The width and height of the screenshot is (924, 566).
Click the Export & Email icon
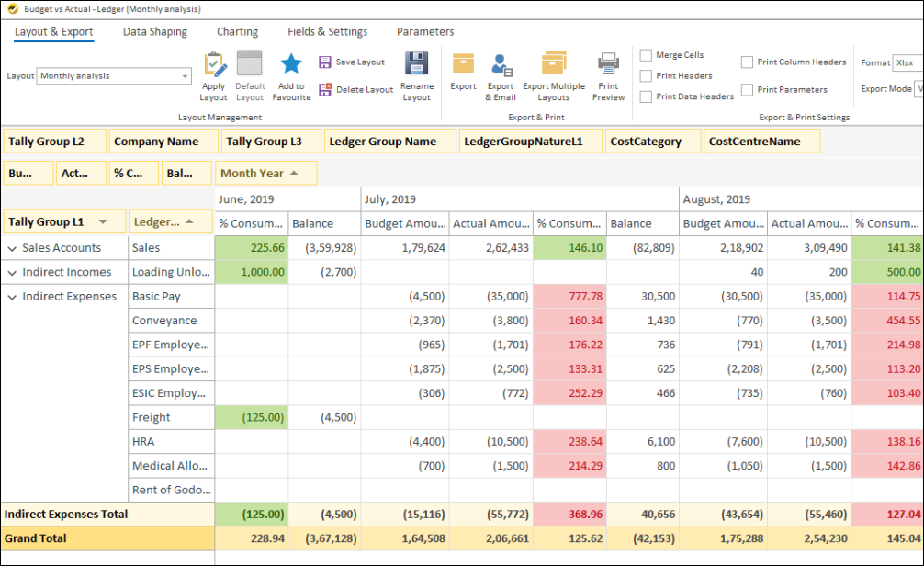point(501,64)
